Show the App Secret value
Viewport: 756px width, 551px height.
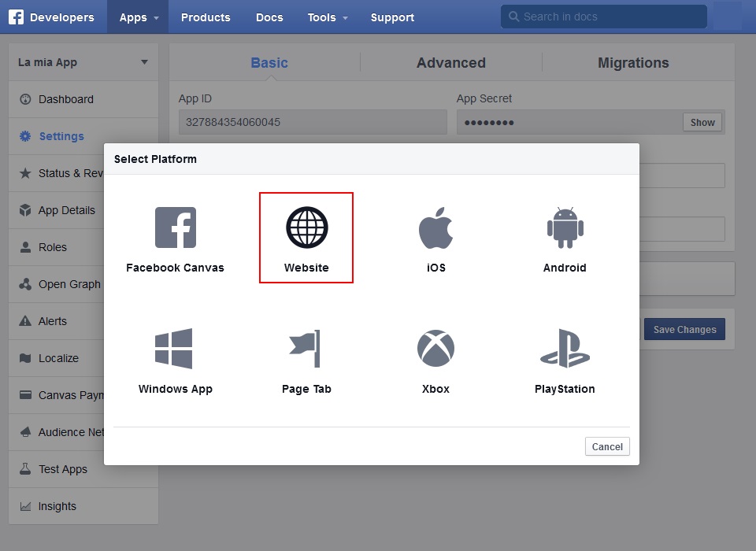tap(702, 122)
